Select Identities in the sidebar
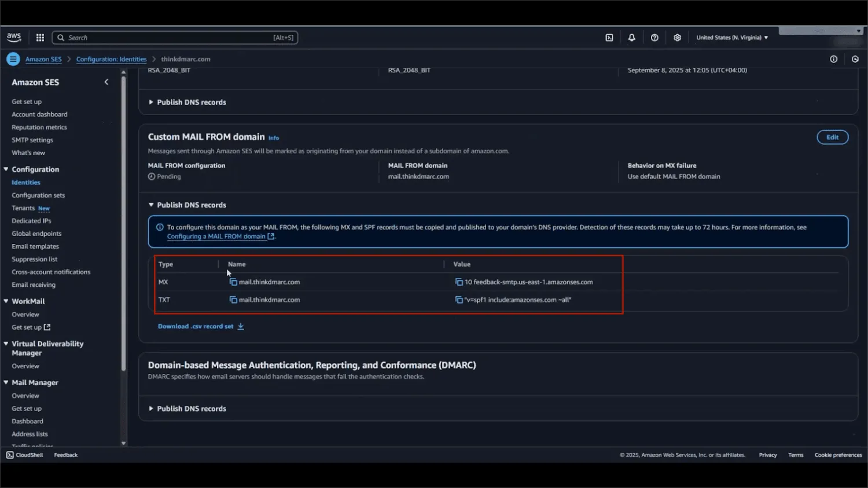This screenshot has height=488, width=868. (x=26, y=183)
